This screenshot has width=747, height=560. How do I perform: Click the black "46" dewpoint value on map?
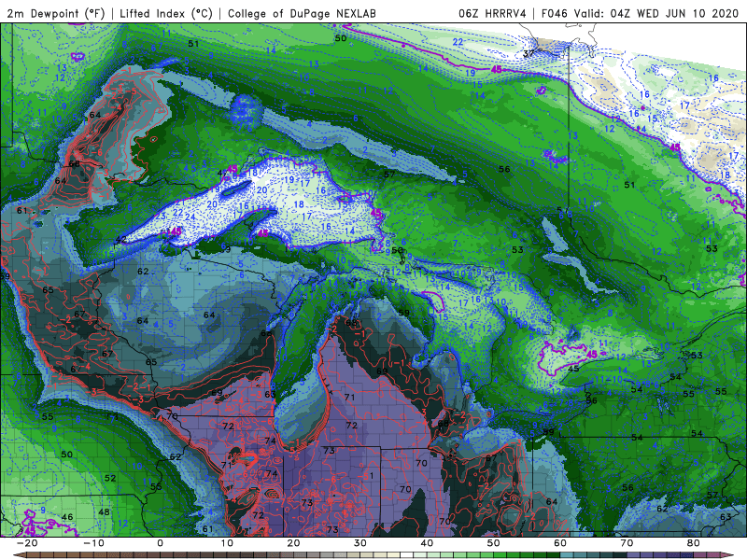point(67,517)
